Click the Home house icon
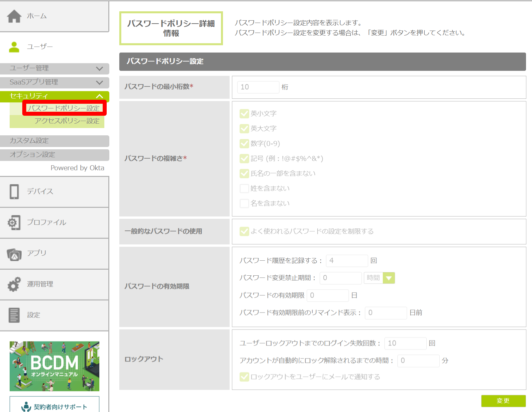The width and height of the screenshot is (532, 412). coord(14,16)
